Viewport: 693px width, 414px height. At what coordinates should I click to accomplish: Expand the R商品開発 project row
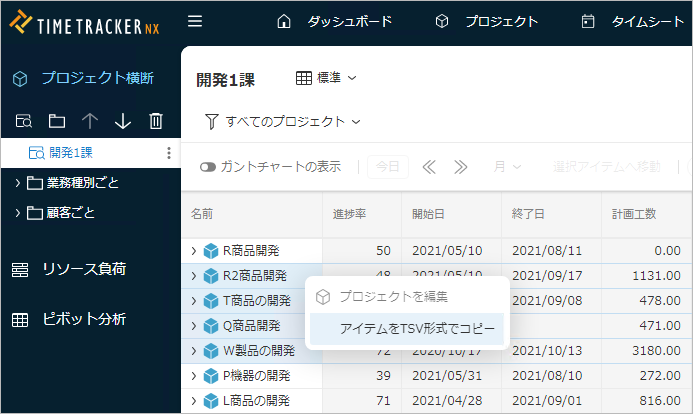click(193, 250)
